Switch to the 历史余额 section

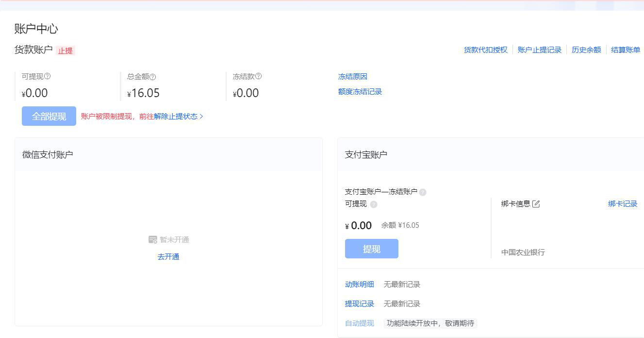click(586, 50)
